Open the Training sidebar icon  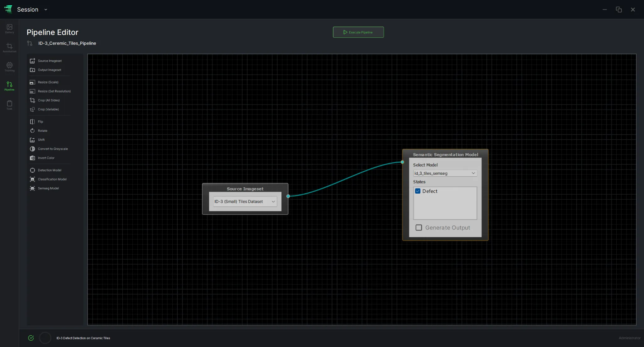pos(9,67)
